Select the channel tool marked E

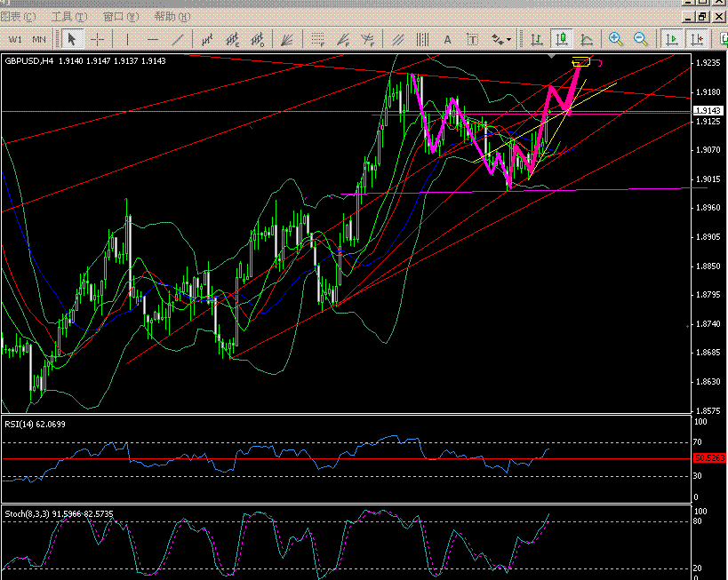point(235,39)
